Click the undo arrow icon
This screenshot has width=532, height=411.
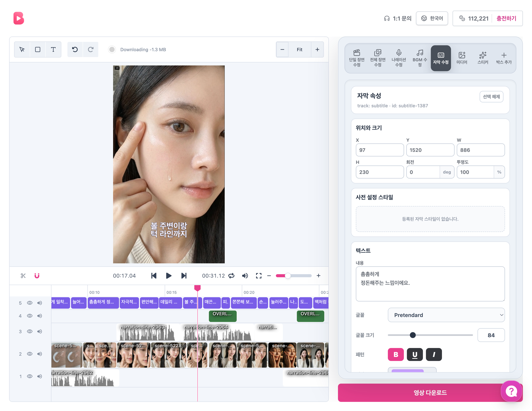coord(75,49)
